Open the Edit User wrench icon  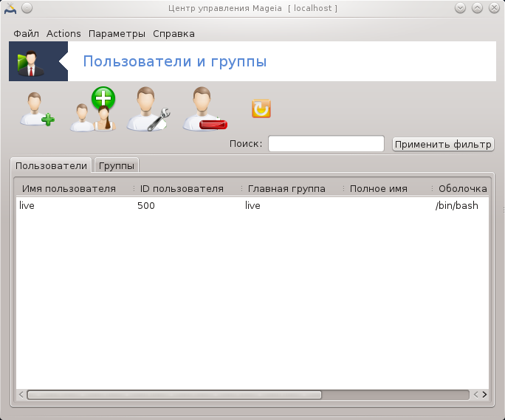148,109
